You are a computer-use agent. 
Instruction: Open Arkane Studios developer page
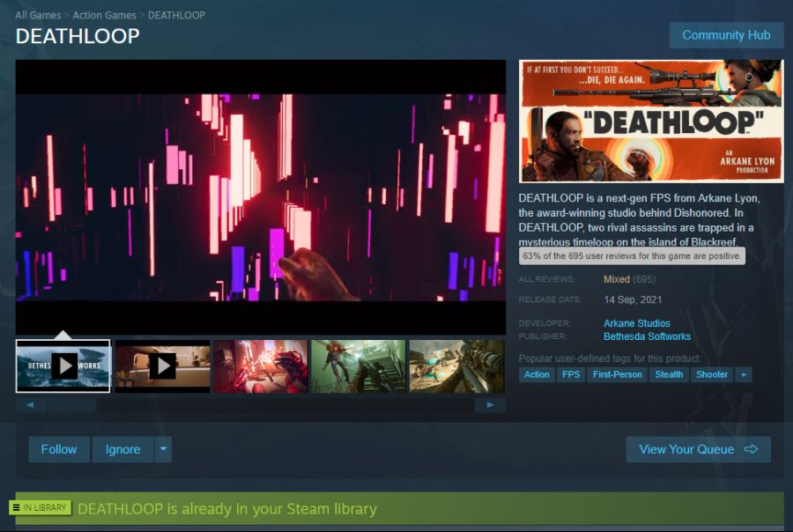[636, 323]
